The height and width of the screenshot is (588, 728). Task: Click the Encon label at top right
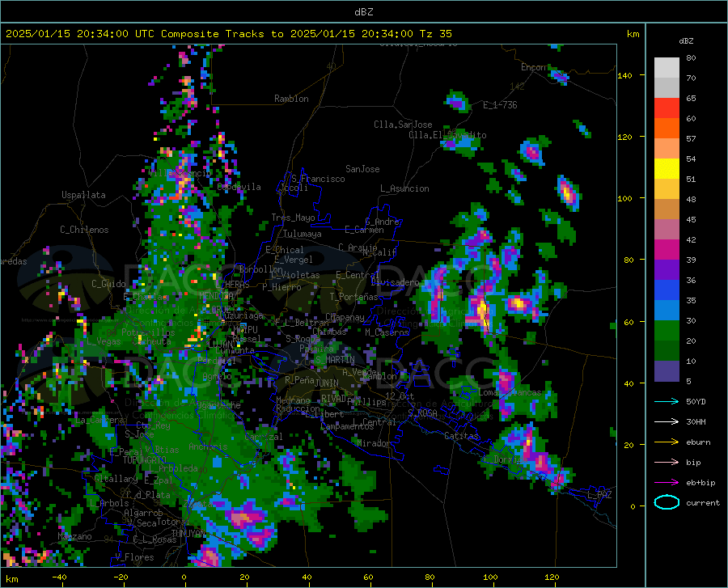(533, 67)
